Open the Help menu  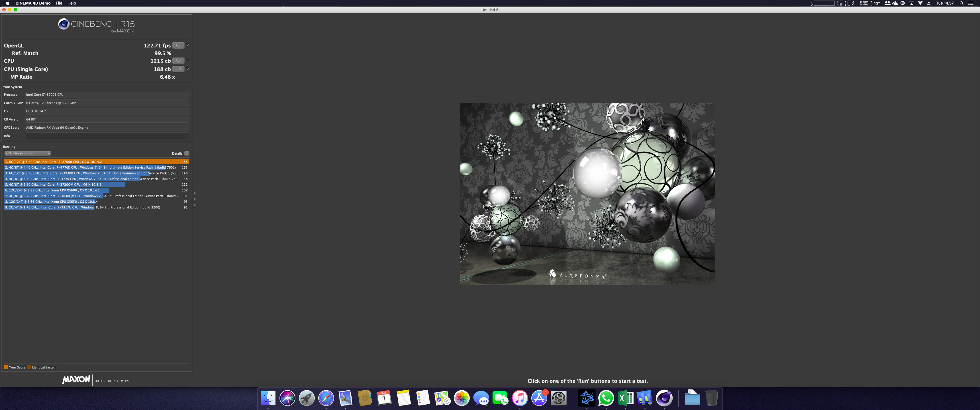coord(72,3)
